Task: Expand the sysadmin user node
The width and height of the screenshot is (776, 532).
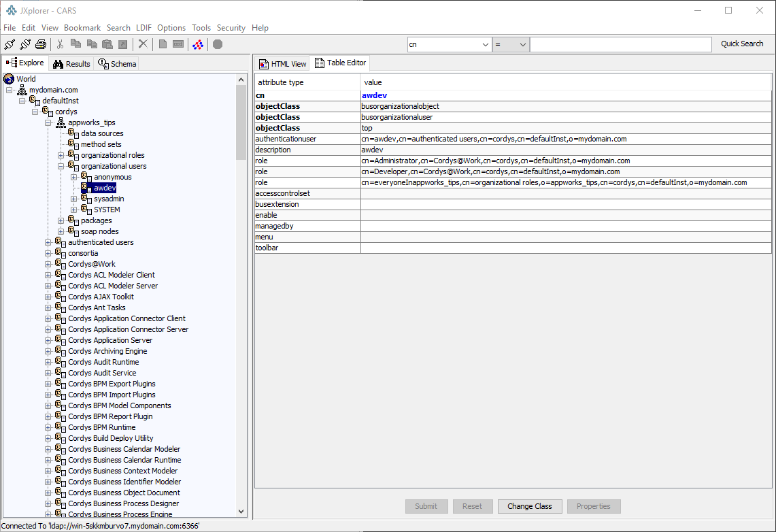Action: [x=73, y=199]
